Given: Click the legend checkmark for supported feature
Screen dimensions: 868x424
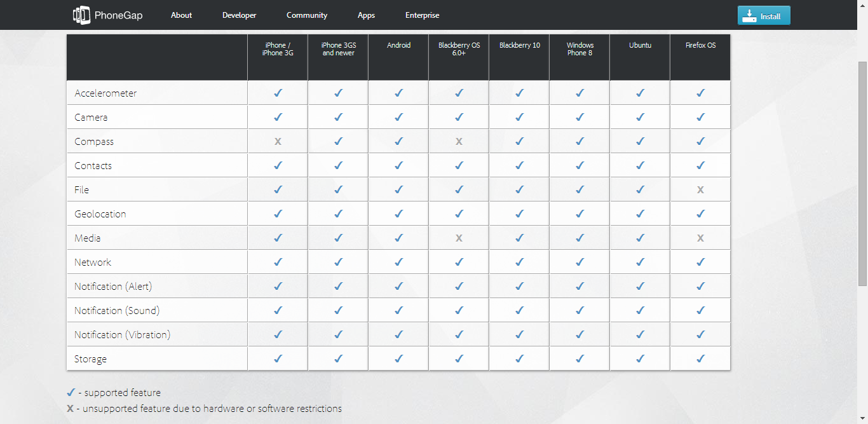Looking at the screenshot, I should coord(71,392).
